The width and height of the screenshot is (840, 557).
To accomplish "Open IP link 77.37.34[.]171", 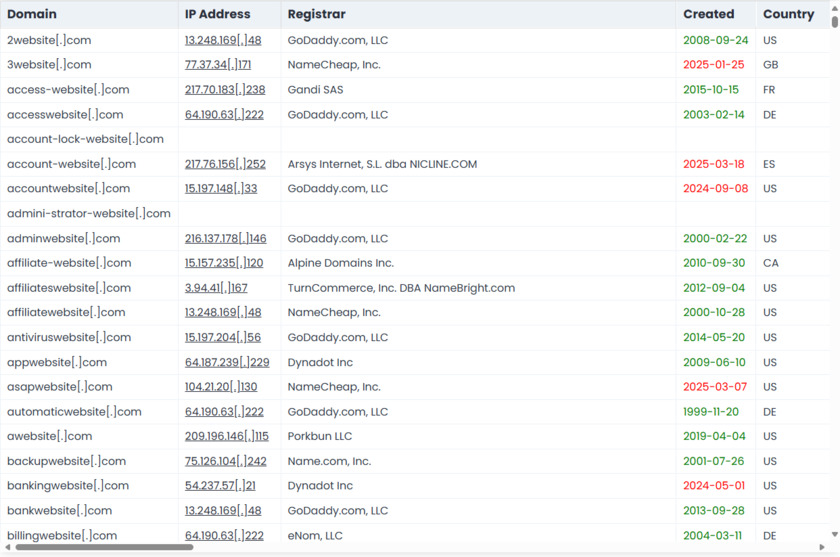I will coord(218,65).
